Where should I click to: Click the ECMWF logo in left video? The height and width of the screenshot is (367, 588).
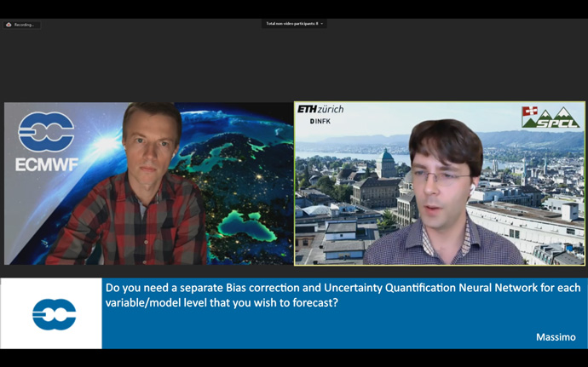coord(46,132)
